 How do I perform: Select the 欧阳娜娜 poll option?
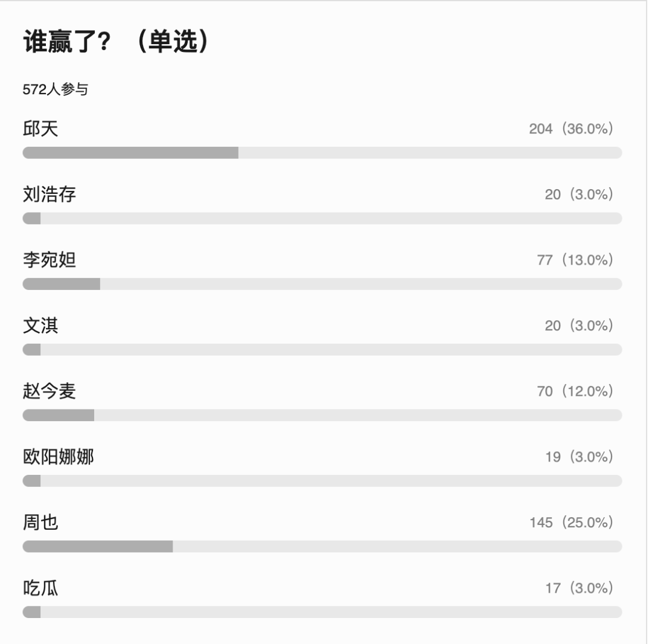pos(58,457)
